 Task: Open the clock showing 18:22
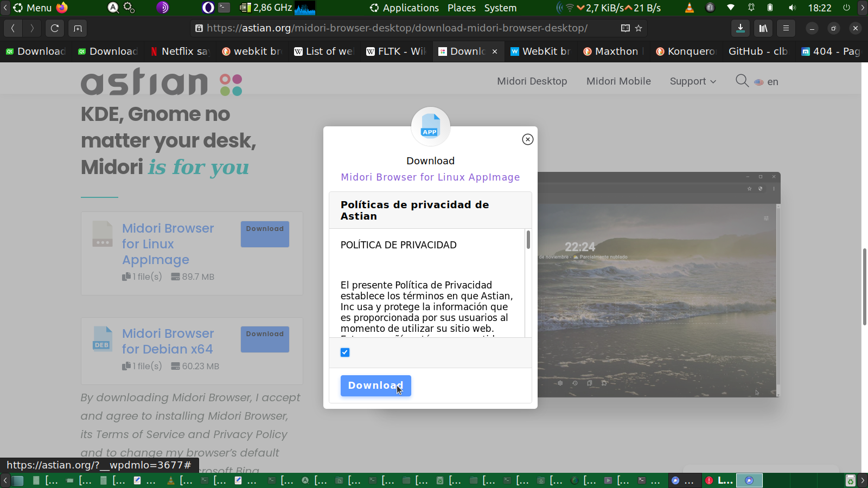pos(819,8)
